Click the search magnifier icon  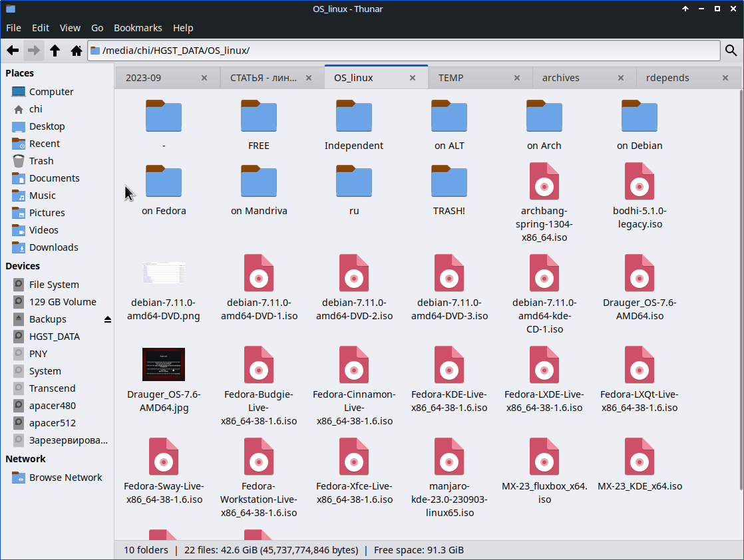(731, 51)
